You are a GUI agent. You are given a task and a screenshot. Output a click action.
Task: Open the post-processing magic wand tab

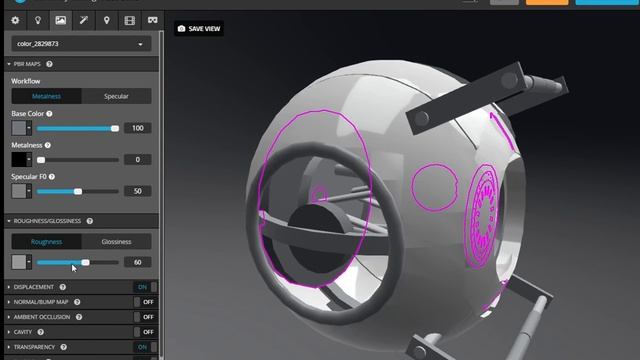[x=84, y=20]
